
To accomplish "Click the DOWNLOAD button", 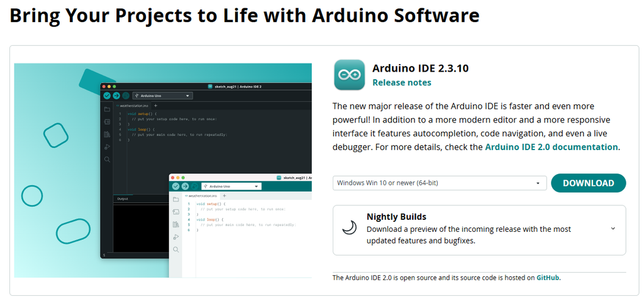I will (588, 183).
